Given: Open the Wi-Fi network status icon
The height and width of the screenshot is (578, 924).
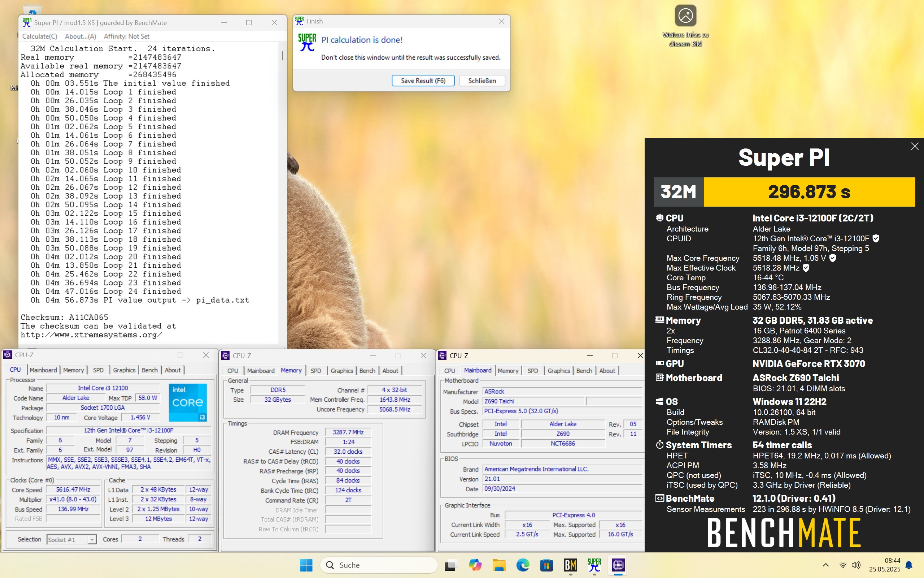Looking at the screenshot, I should (x=843, y=565).
